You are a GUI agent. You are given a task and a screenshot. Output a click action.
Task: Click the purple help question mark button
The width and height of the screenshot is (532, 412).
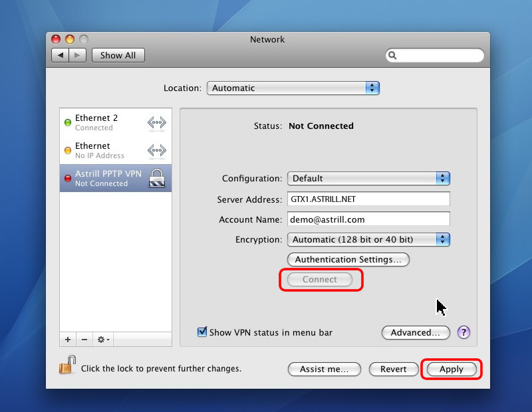[x=464, y=332]
